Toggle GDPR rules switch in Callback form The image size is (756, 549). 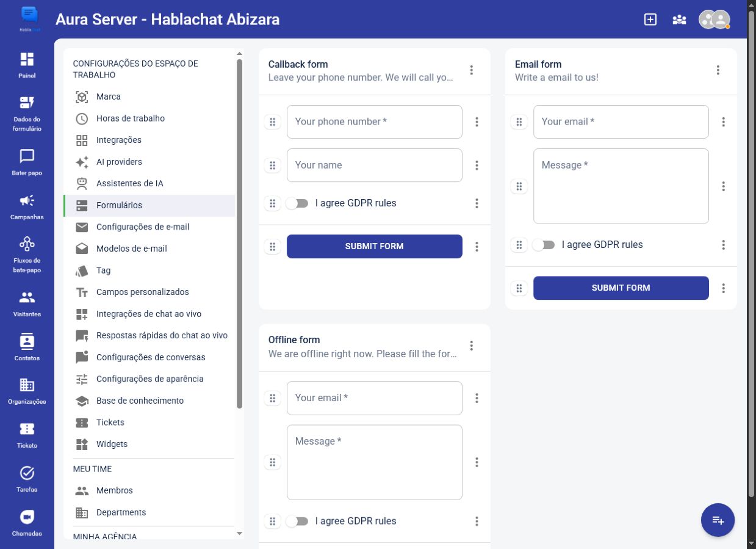[297, 203]
